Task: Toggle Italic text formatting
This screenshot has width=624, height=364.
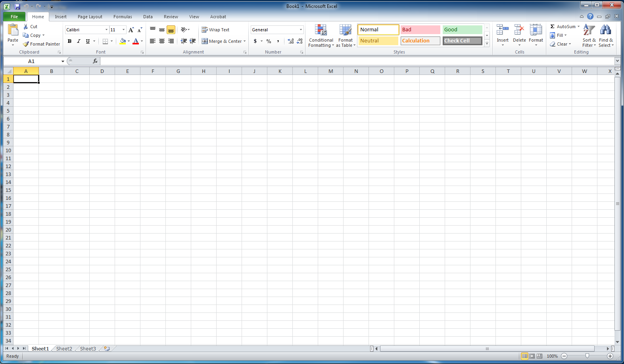Action: click(x=79, y=41)
